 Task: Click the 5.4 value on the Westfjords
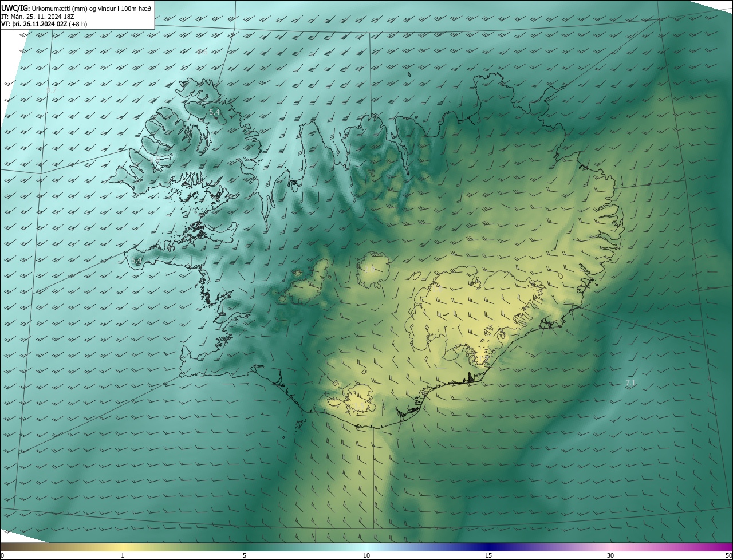click(215, 112)
